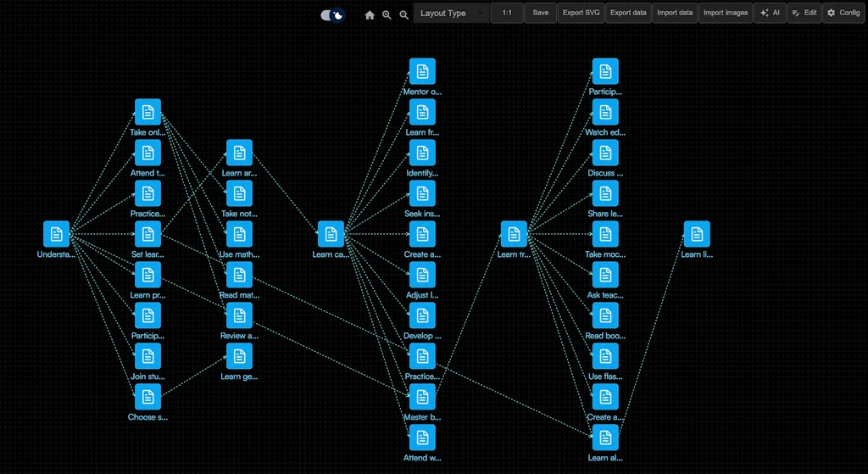The image size is (868, 474).
Task: Click the Save button
Action: [540, 13]
